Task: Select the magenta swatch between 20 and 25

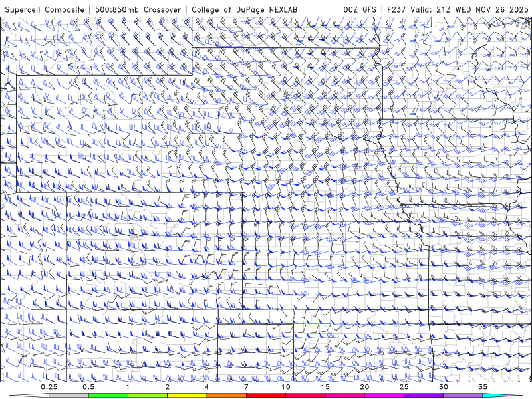Action: pos(384,396)
